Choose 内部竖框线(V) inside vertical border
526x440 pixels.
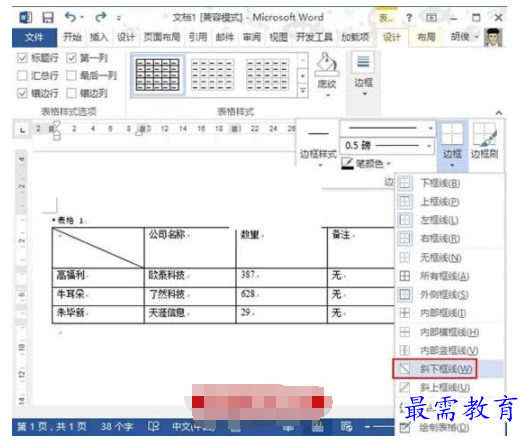(x=450, y=350)
